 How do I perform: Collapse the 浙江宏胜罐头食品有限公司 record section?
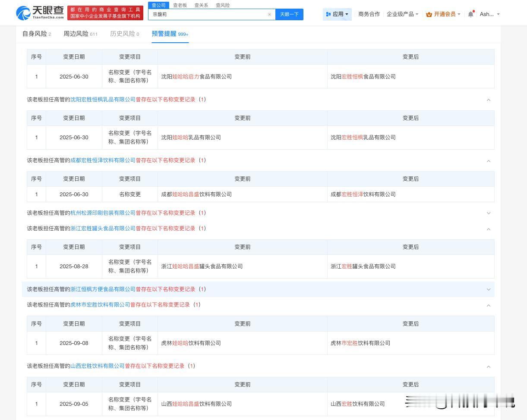(x=489, y=229)
